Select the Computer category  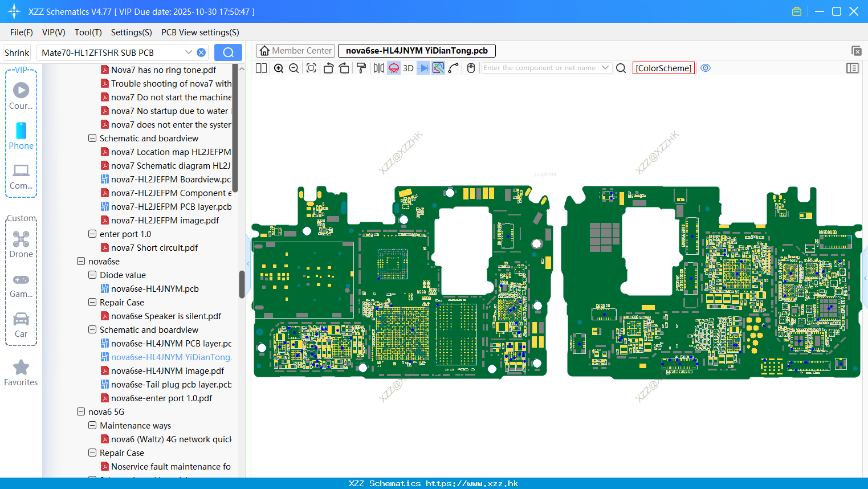pyautogui.click(x=21, y=176)
